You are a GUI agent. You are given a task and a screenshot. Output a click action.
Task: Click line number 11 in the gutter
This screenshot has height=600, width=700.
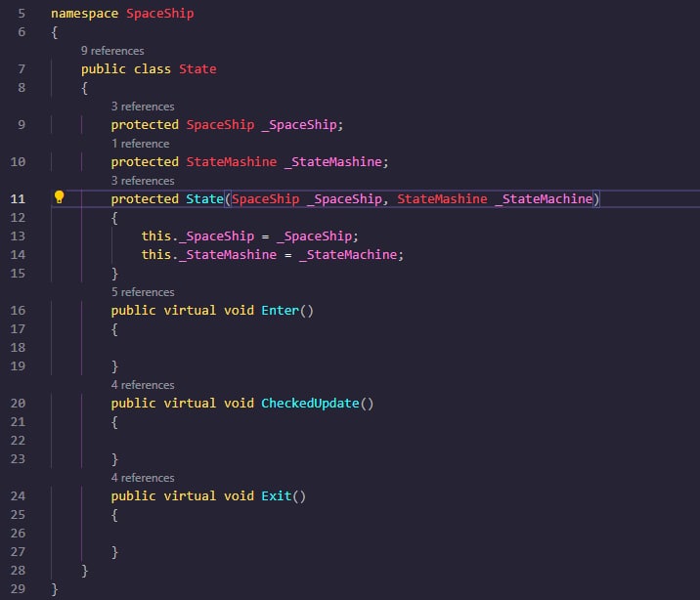(18, 199)
